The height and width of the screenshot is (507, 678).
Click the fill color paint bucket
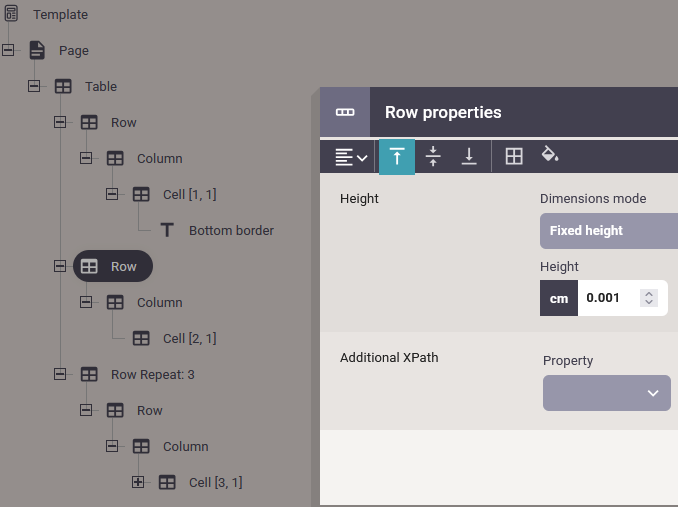549,155
